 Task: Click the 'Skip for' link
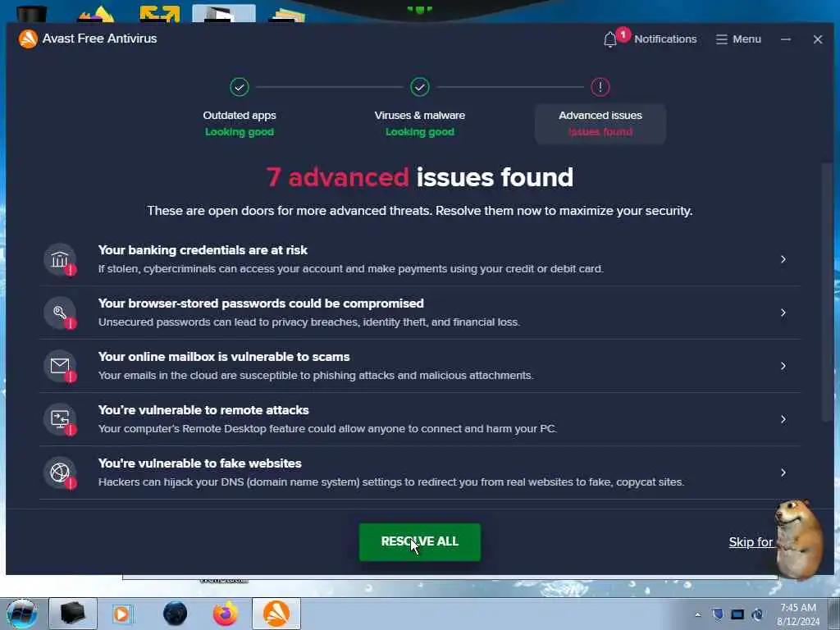pyautogui.click(x=751, y=542)
